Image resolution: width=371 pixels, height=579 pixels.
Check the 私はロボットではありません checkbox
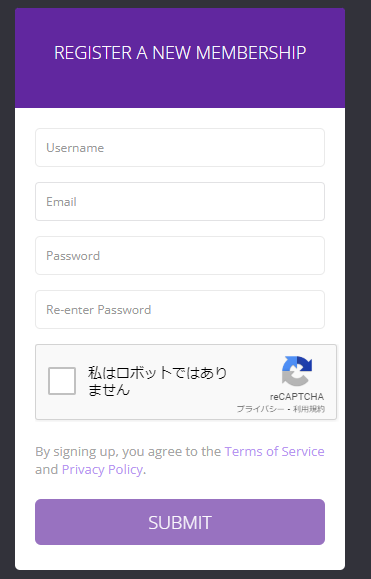click(x=62, y=381)
